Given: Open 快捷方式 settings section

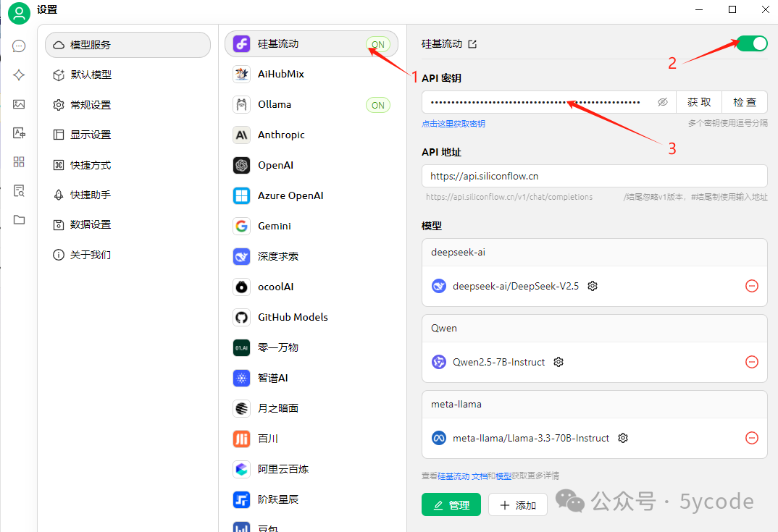Looking at the screenshot, I should [127, 165].
